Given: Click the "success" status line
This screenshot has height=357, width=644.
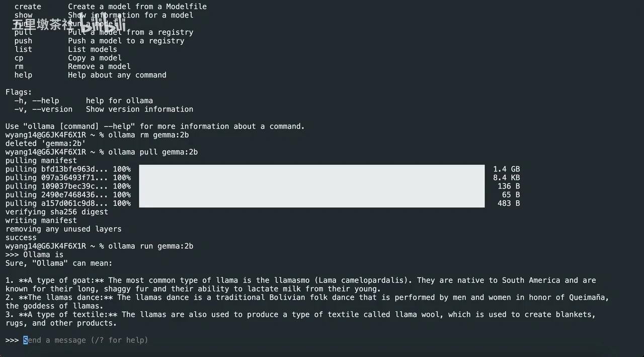Looking at the screenshot, I should [21, 238].
